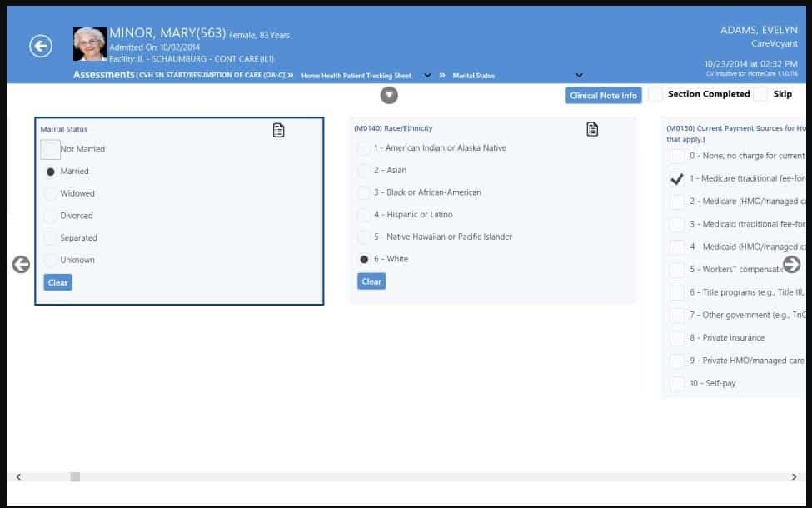Collapse the header using the down arrow circle
The height and width of the screenshot is (508, 812).
pos(387,95)
